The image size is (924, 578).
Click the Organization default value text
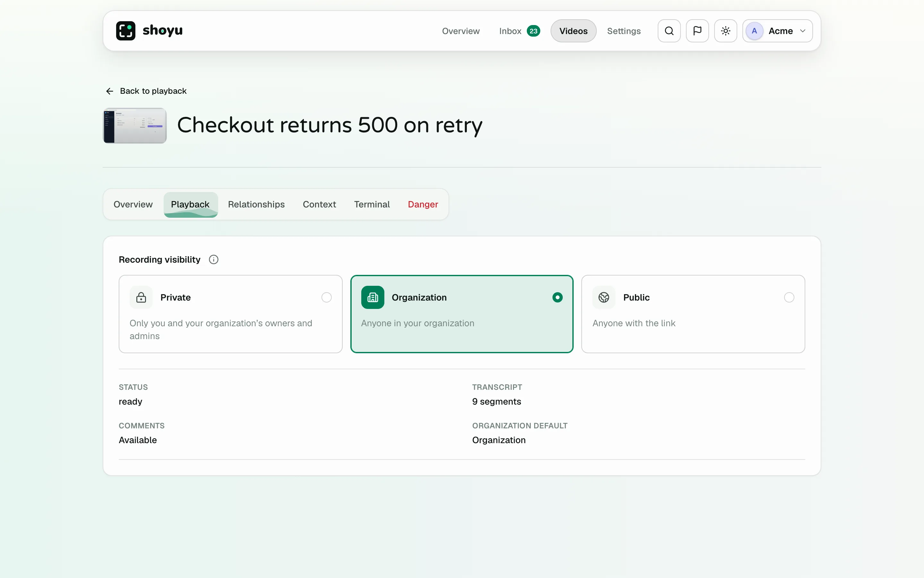tap(499, 440)
